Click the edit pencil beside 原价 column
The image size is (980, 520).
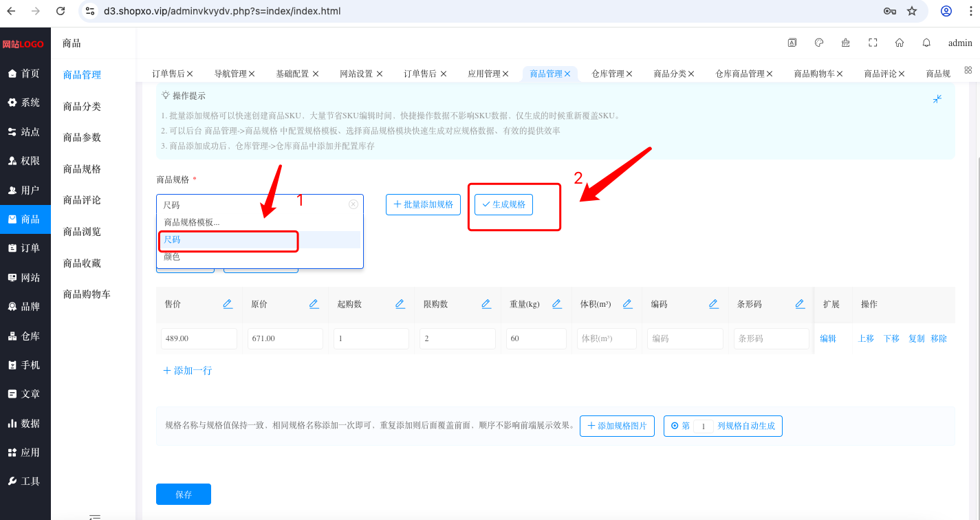tap(314, 304)
